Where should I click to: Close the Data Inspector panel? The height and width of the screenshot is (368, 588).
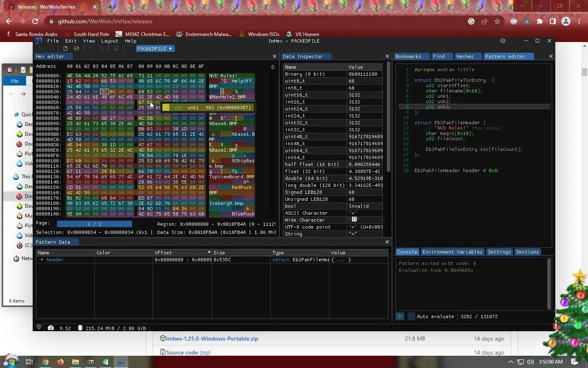click(387, 56)
